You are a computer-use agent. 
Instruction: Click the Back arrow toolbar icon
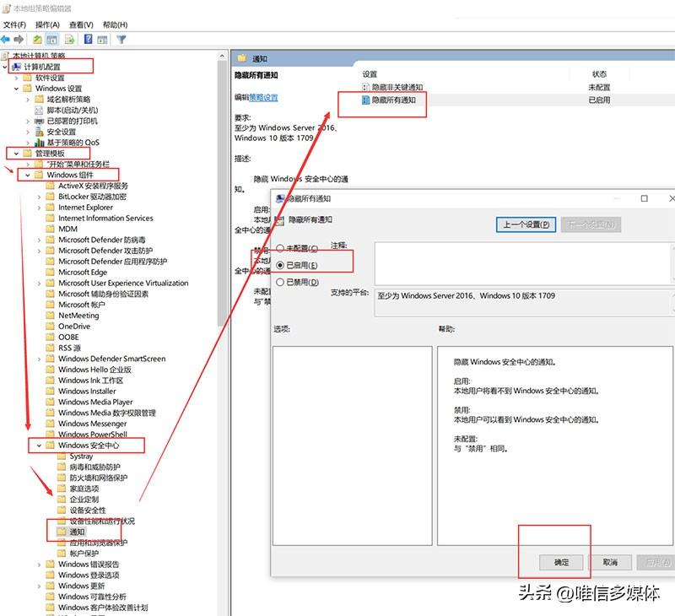pyautogui.click(x=6, y=40)
